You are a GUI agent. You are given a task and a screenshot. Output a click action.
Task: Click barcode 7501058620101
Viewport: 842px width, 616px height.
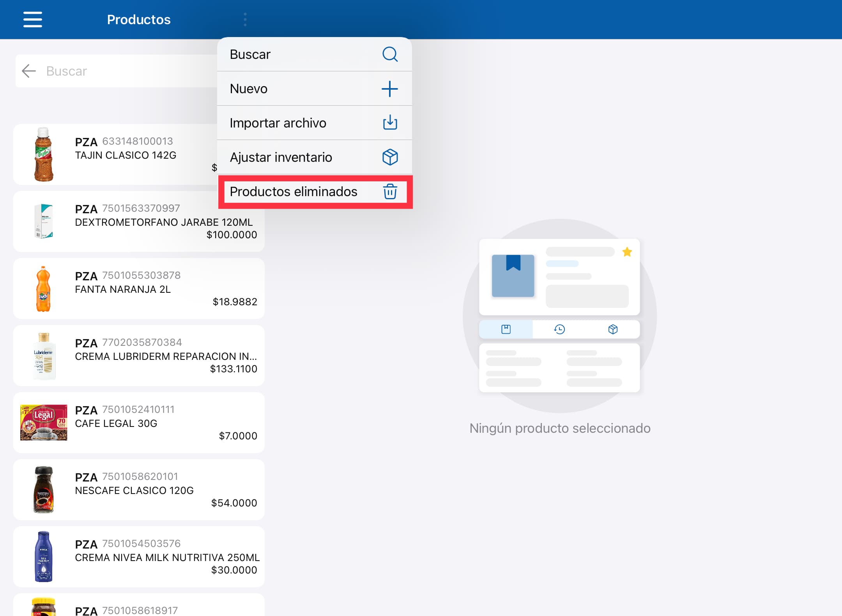coord(140,476)
